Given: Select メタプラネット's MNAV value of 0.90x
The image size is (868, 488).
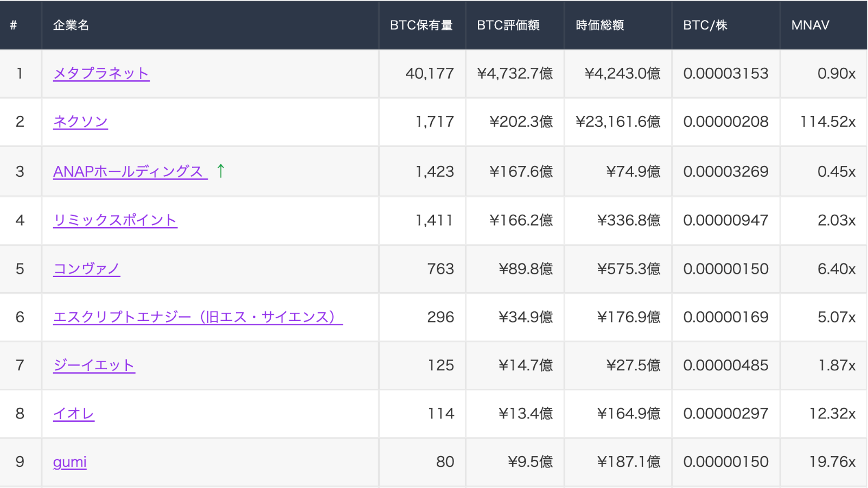Looking at the screenshot, I should click(835, 73).
